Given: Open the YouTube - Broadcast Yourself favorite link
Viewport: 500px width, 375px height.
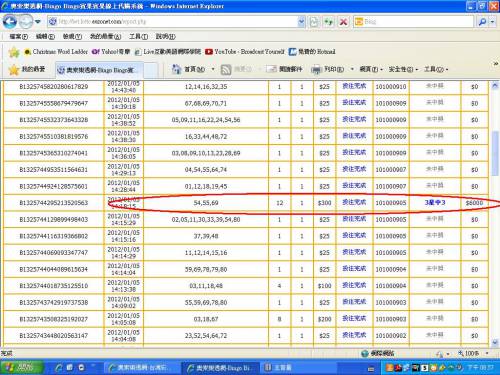Looking at the screenshot, I should click(245, 52).
